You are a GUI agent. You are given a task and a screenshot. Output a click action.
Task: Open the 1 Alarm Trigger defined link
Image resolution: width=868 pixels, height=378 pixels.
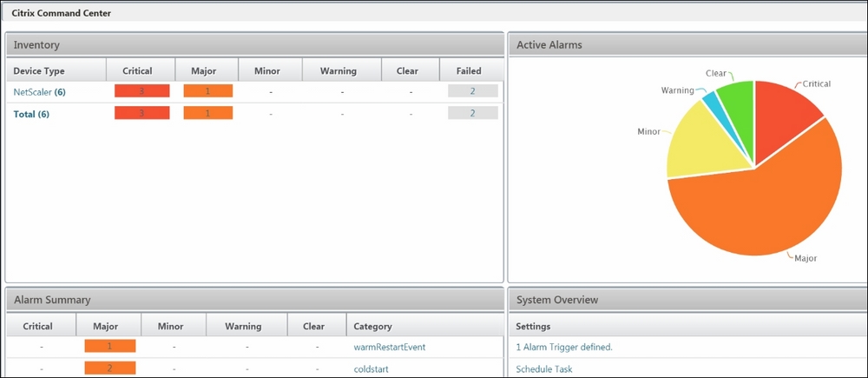565,348
